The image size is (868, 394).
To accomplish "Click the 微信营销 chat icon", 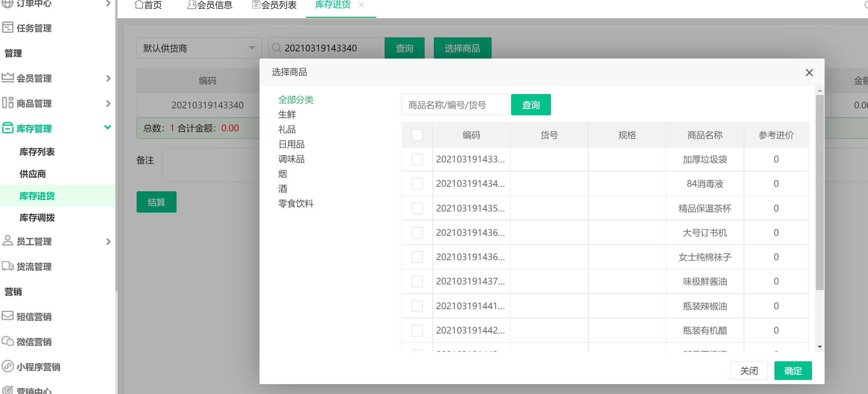I will tap(8, 341).
